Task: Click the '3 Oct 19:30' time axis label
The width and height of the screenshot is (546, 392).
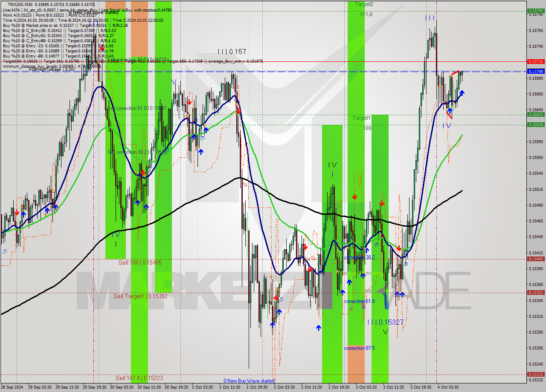Action: pos(421,387)
